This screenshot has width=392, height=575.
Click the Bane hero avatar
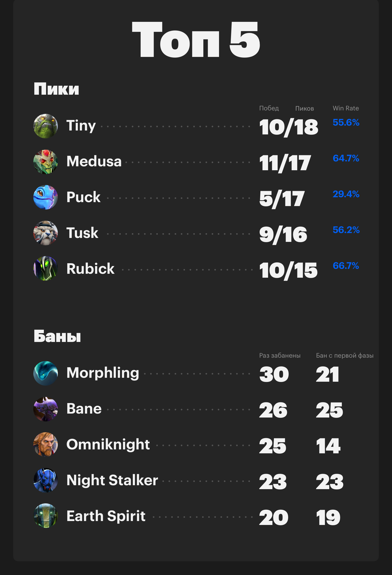46,409
